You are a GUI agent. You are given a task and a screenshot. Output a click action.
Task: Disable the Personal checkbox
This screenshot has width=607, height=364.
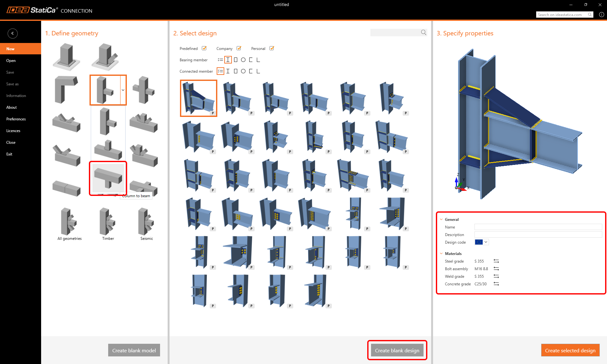[271, 48]
